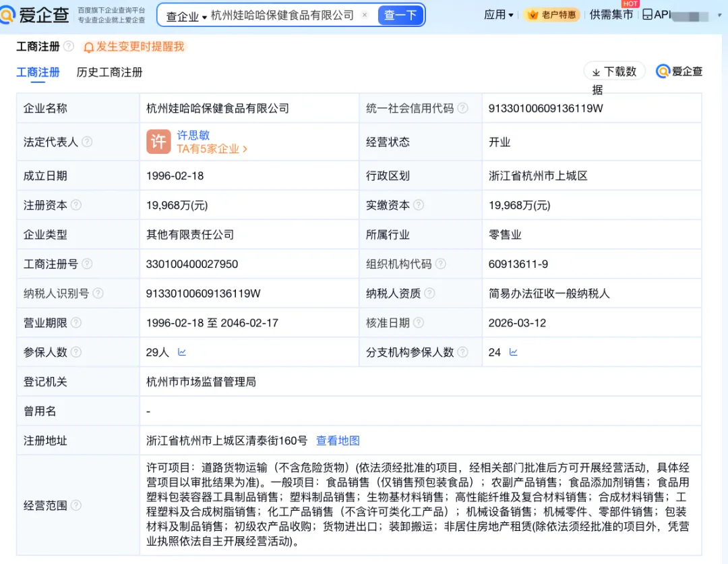Click help icon beside 注册资本
Viewport: 728px width, 564px height.
[x=76, y=205]
